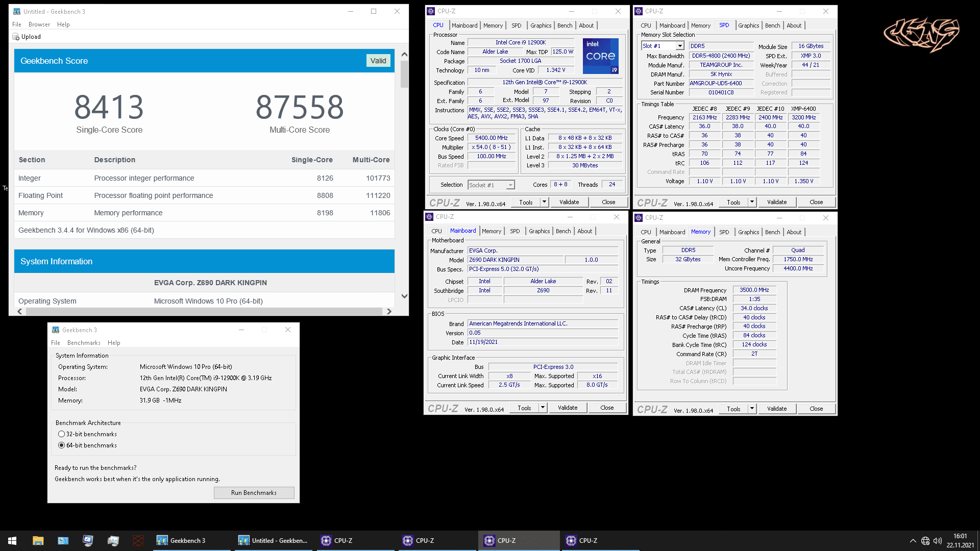
Task: Open File menu in Untitled Geekbench window
Action: pyautogui.click(x=17, y=24)
